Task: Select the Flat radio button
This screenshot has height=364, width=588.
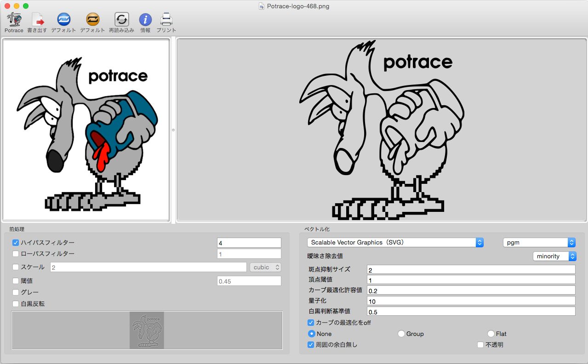Action: tap(491, 334)
